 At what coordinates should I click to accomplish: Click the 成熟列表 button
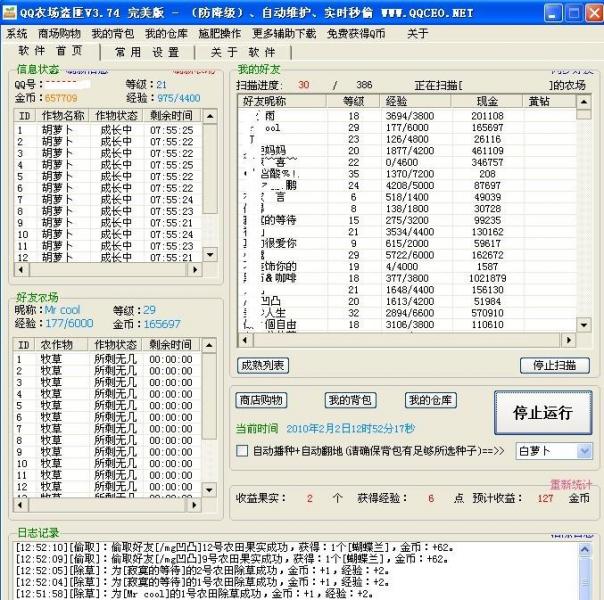263,365
